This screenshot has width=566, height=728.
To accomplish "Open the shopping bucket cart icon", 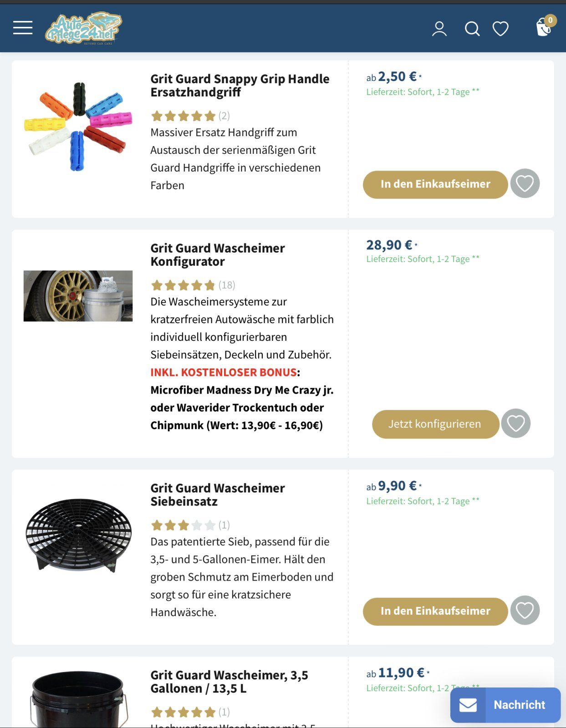I will (x=544, y=27).
